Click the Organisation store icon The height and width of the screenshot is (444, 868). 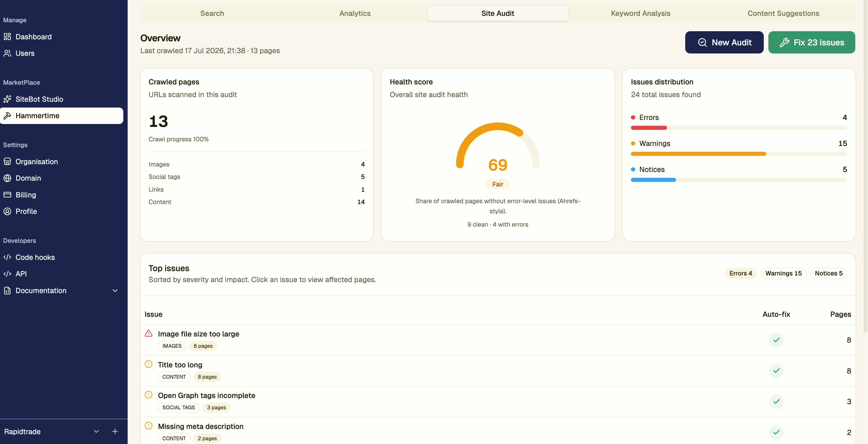[x=8, y=161]
